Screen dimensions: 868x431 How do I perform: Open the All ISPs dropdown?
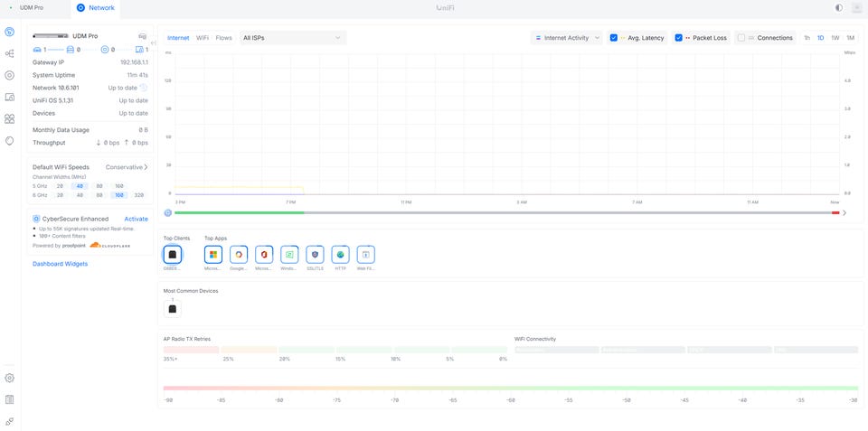tap(292, 38)
